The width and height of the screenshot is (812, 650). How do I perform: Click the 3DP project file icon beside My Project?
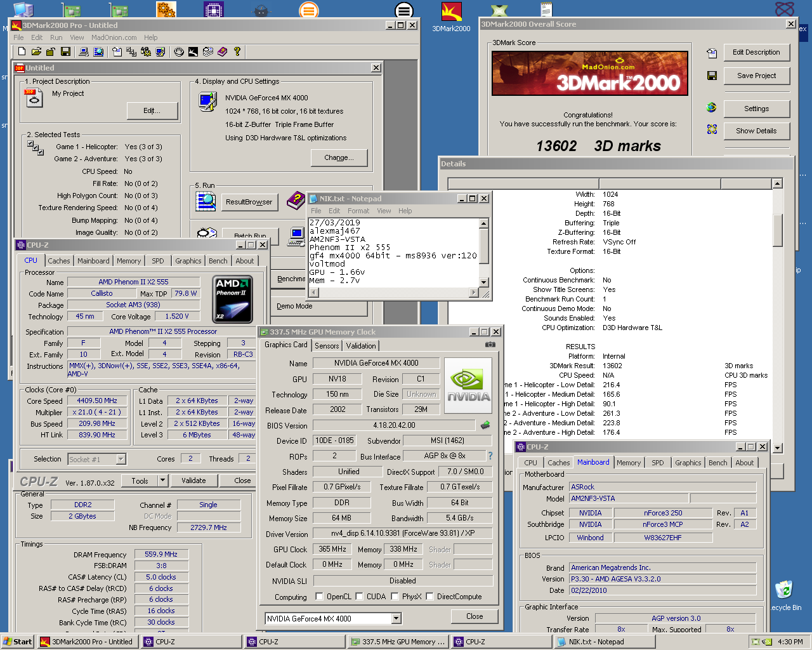[x=33, y=97]
